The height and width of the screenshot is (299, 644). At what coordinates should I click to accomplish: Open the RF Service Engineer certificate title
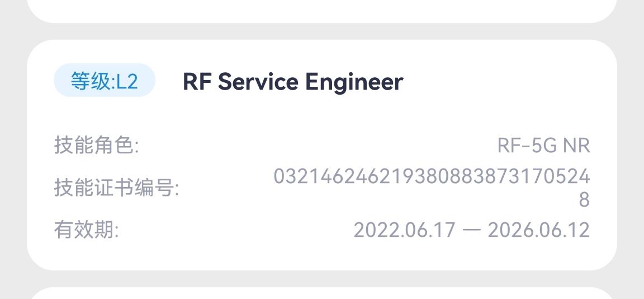[292, 82]
